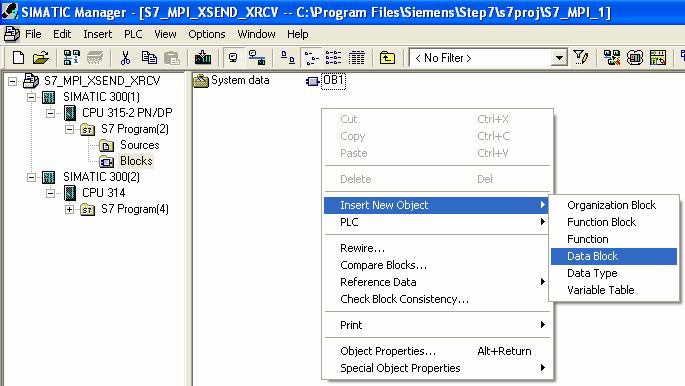Select SIMATIC 300(2) in the tree
This screenshot has width=685, height=386.
[101, 177]
